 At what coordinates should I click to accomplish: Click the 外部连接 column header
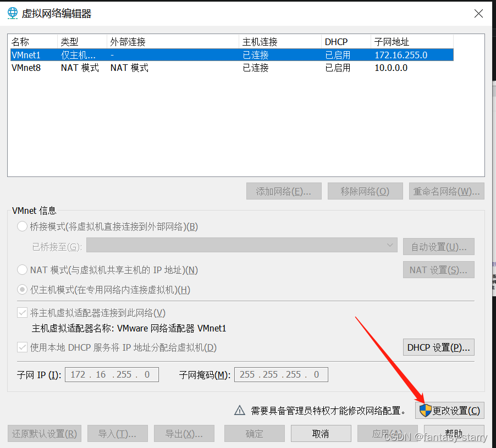click(x=173, y=41)
